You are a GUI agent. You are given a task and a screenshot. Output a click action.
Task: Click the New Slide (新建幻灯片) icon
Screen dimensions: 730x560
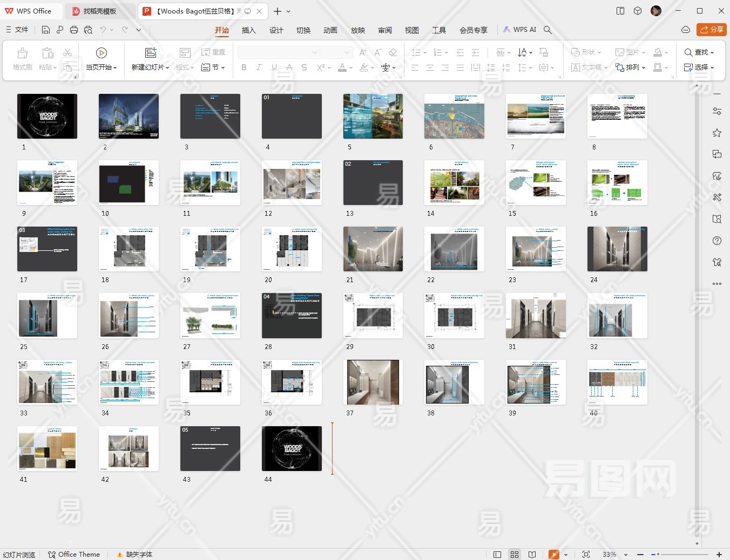coord(151,52)
